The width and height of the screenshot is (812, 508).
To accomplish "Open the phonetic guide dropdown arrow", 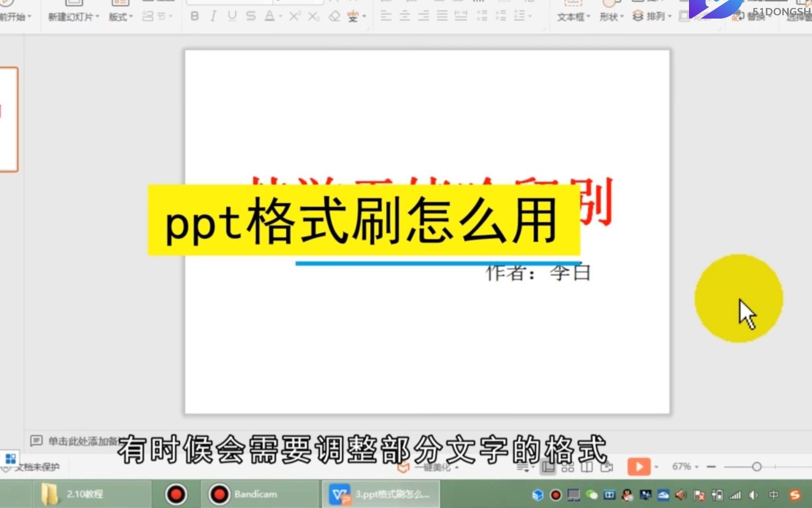I will coord(364,17).
